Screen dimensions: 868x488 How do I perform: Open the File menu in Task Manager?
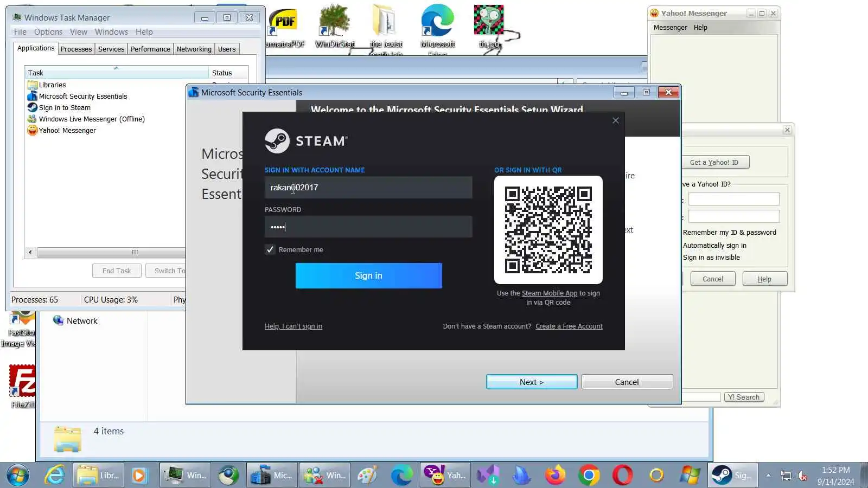click(20, 32)
